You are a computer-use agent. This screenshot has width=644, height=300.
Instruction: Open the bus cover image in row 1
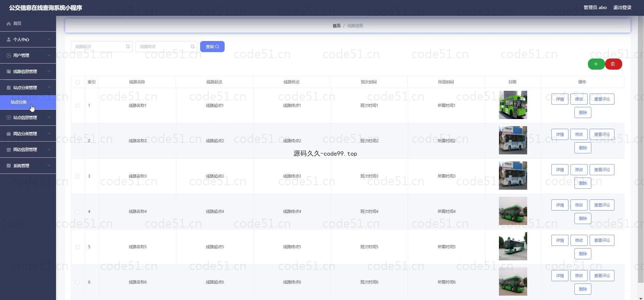(x=513, y=105)
